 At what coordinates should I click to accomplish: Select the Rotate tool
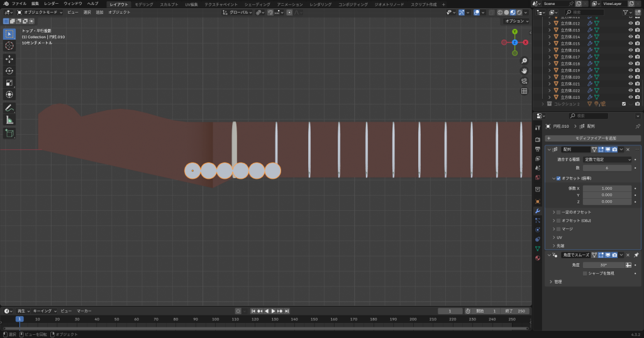(9, 70)
